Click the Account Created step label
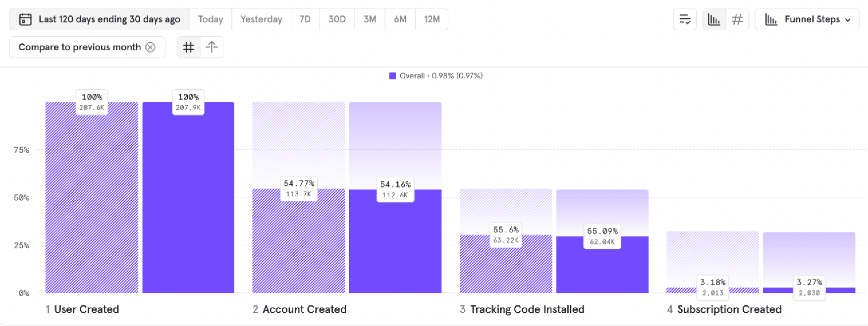Image resolution: width=868 pixels, height=326 pixels. 305,309
